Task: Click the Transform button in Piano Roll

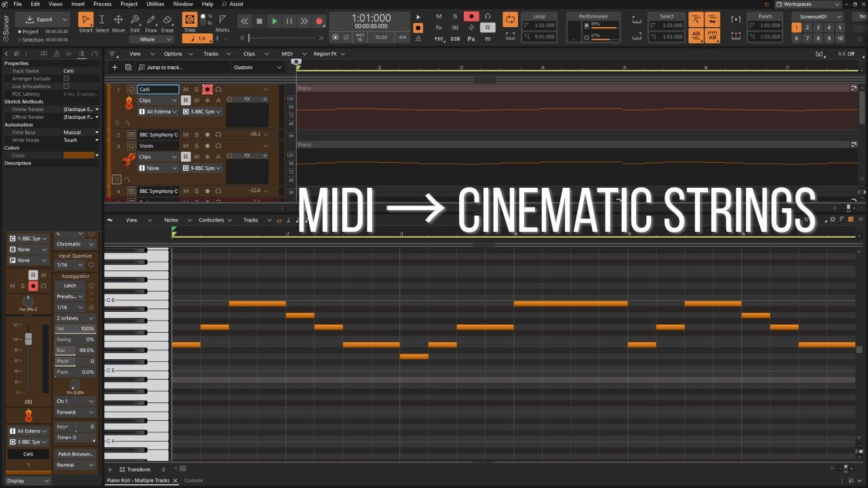Action: 134,469
